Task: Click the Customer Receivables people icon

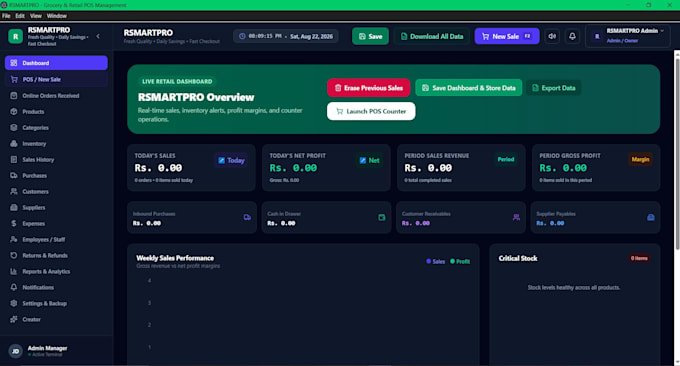Action: click(516, 217)
